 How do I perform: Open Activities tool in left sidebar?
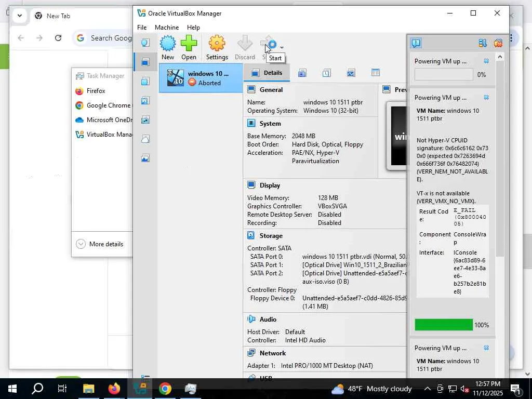tap(145, 158)
